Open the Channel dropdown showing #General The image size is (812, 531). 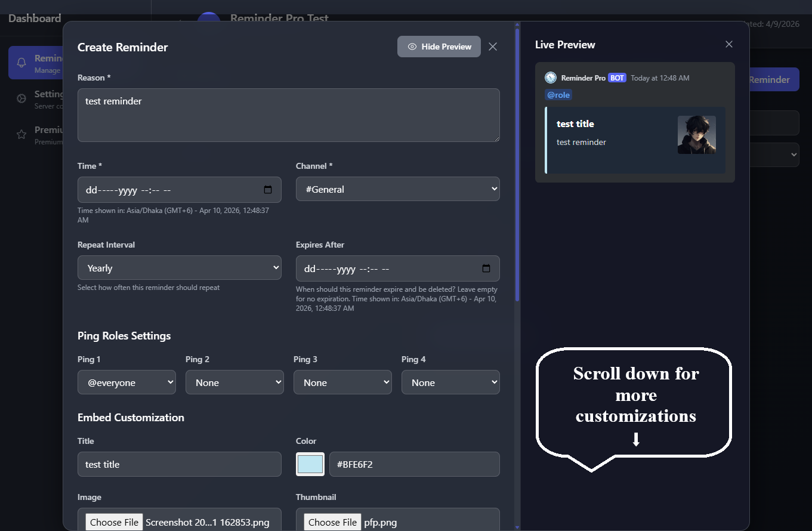pos(398,189)
